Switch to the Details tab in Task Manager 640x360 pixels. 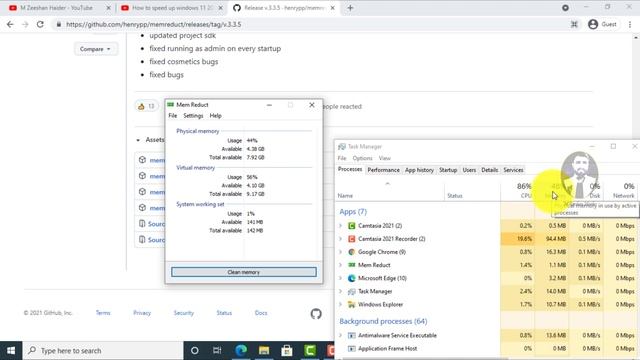click(x=489, y=170)
